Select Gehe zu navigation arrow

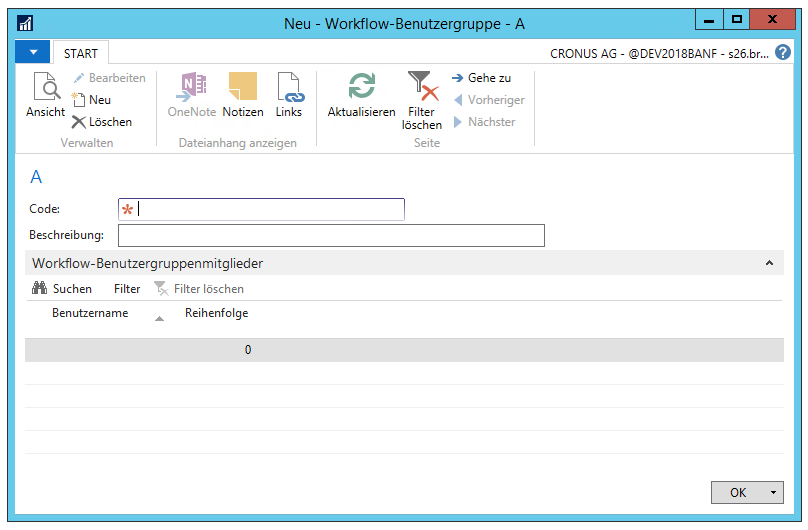pyautogui.click(x=481, y=78)
